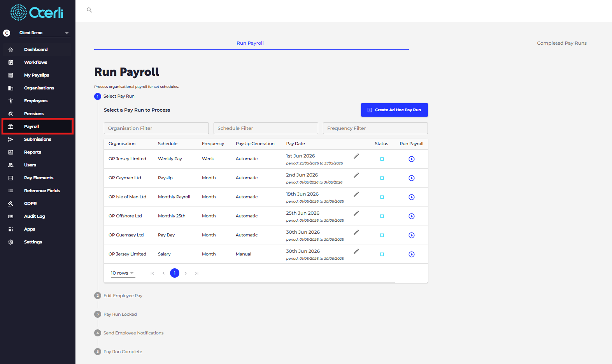Toggle status box for OP Cayman Ltd
This screenshot has height=364, width=612.
point(382,178)
